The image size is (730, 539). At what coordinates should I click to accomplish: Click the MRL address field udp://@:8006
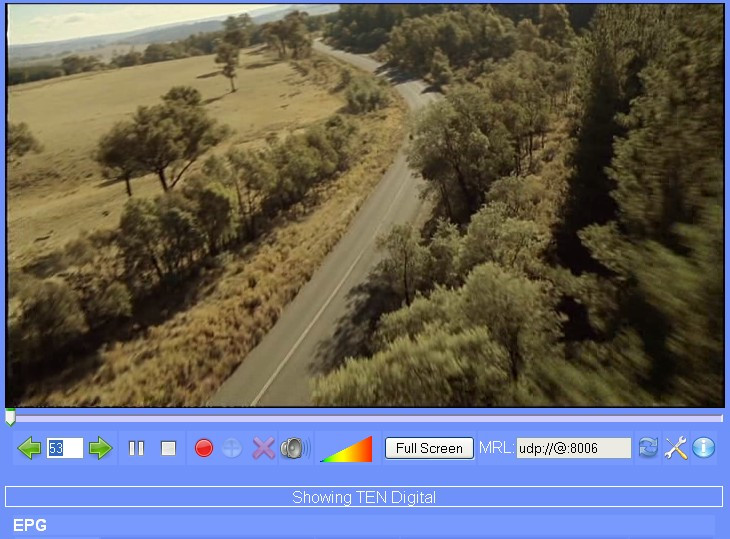pos(574,448)
